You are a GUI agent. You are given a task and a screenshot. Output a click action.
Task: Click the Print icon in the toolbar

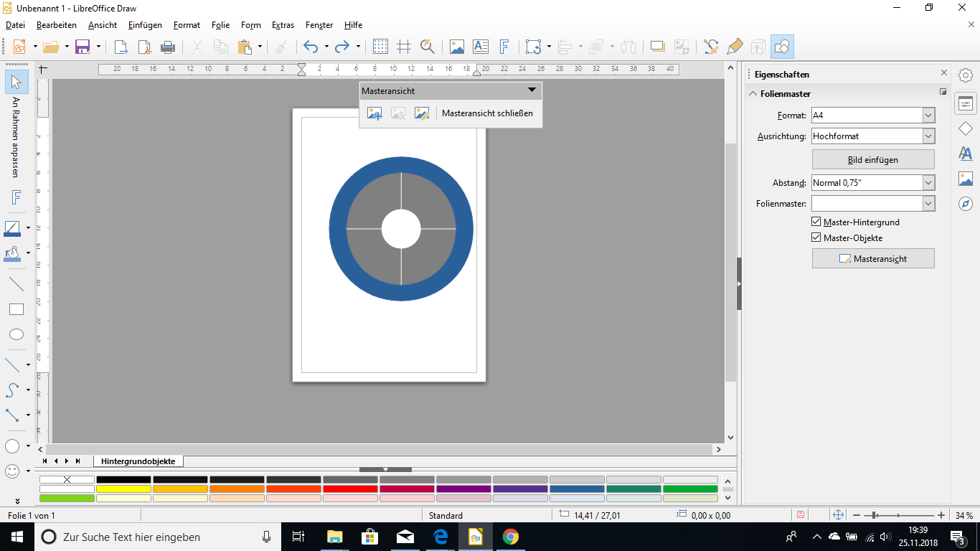(x=168, y=47)
